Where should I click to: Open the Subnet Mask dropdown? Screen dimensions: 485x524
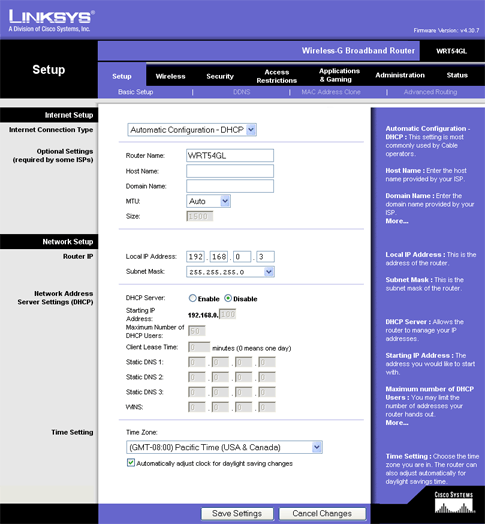coord(230,272)
